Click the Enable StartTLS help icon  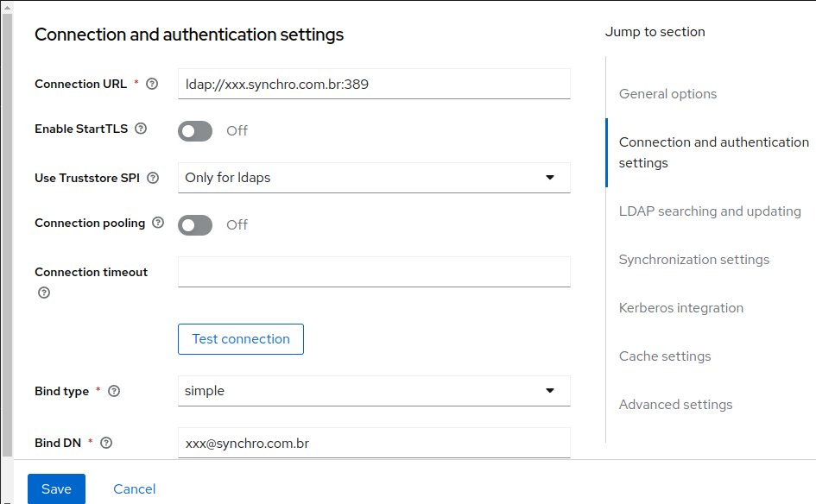click(139, 129)
